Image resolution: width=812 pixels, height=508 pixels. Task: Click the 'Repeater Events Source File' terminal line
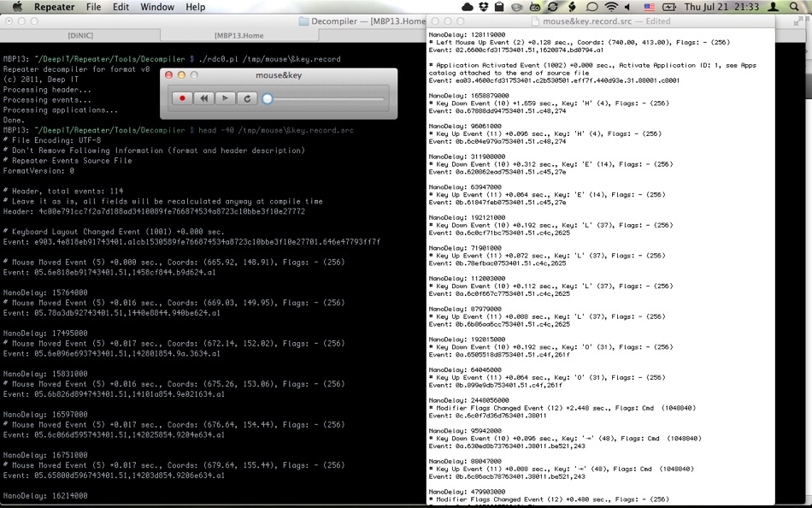point(68,160)
